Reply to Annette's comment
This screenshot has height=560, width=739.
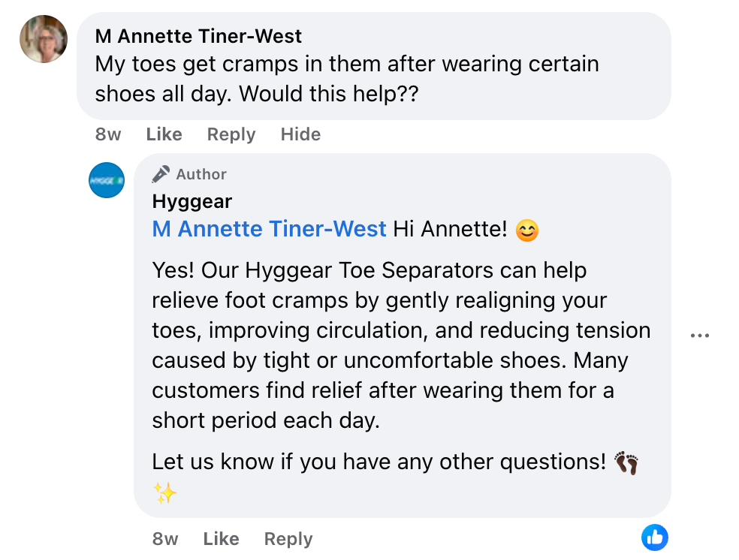(231, 134)
